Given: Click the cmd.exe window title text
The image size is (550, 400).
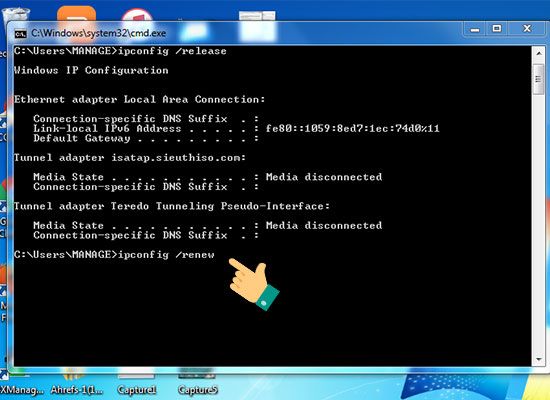Looking at the screenshot, I should point(99,33).
